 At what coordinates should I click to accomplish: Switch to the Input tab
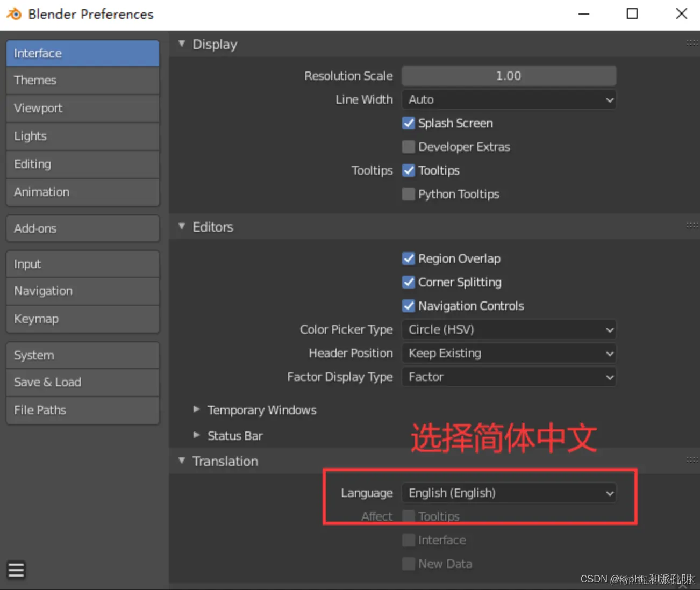pos(83,264)
